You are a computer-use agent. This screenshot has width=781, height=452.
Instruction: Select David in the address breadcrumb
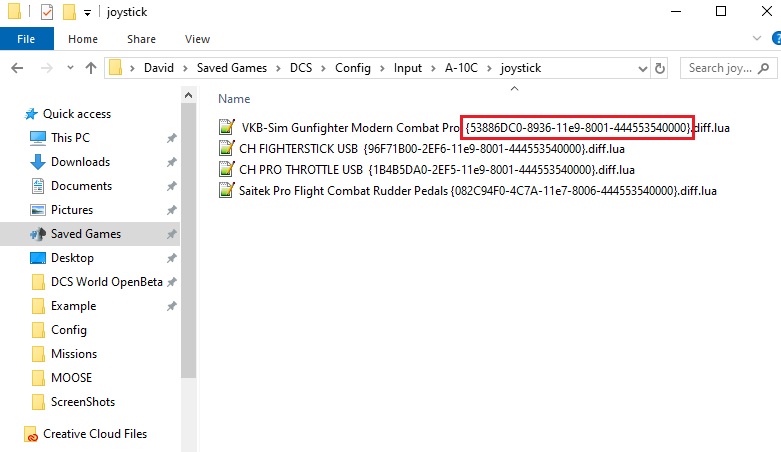(158, 68)
